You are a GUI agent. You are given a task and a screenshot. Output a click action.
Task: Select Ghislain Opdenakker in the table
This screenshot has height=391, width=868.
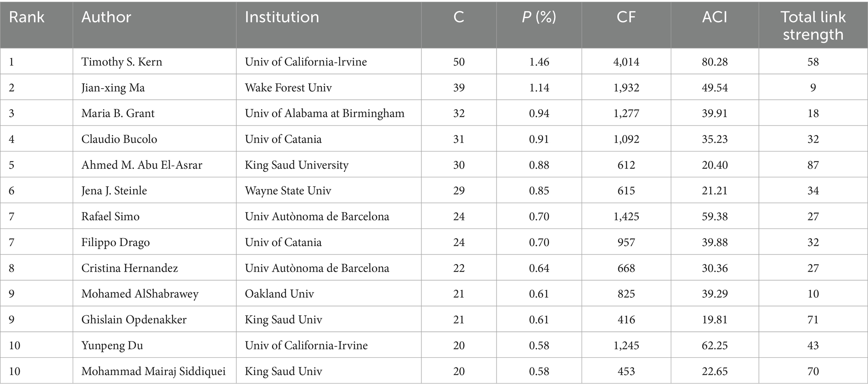[134, 320]
